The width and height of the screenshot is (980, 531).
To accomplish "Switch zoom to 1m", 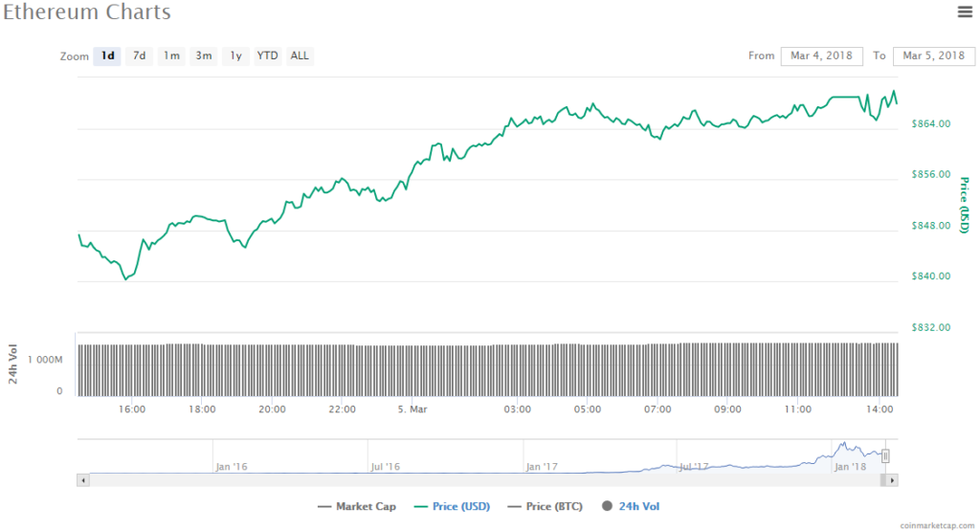I will coord(171,55).
